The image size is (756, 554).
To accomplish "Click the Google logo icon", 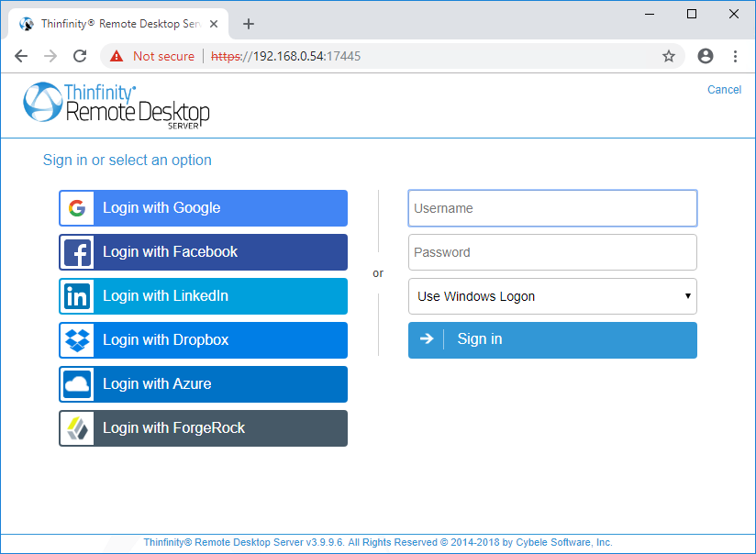I will (77, 208).
